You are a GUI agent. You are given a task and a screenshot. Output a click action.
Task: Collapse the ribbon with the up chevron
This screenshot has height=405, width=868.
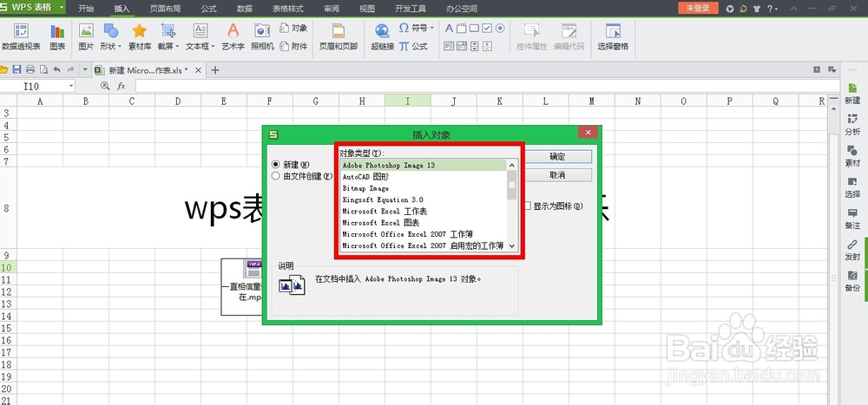click(794, 9)
